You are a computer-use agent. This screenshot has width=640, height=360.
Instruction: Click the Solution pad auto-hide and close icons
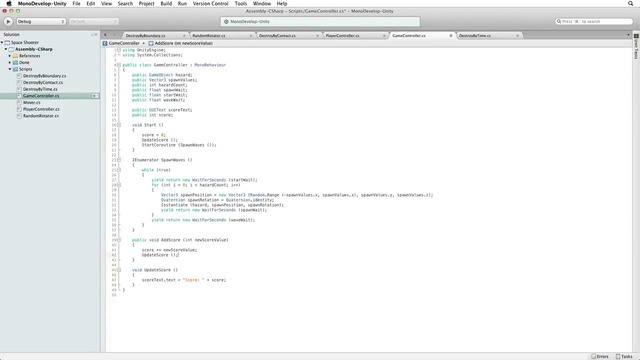[94, 35]
